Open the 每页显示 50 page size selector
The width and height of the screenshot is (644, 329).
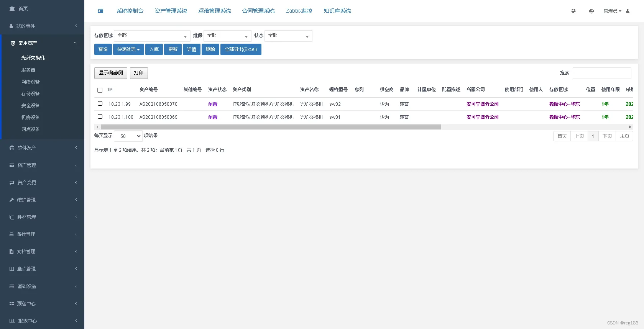(128, 136)
